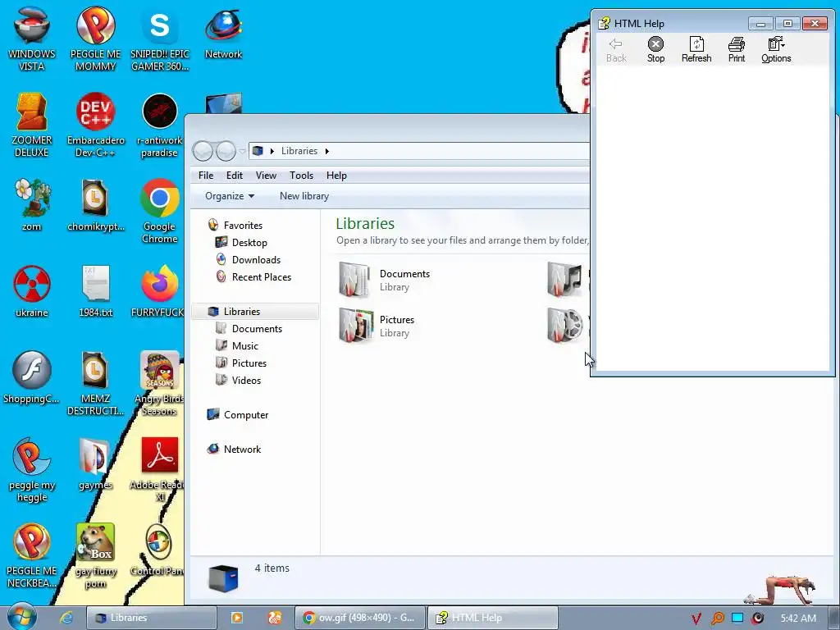Click the Back button in HTML Help
This screenshot has height=630, width=840.
pos(616,50)
